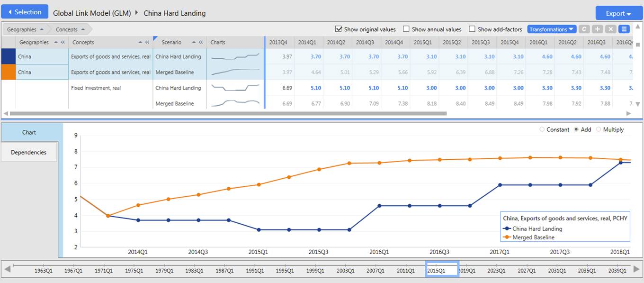This screenshot has height=283, width=644.
Task: Switch to the Dependencies tab
Action: pyautogui.click(x=29, y=152)
